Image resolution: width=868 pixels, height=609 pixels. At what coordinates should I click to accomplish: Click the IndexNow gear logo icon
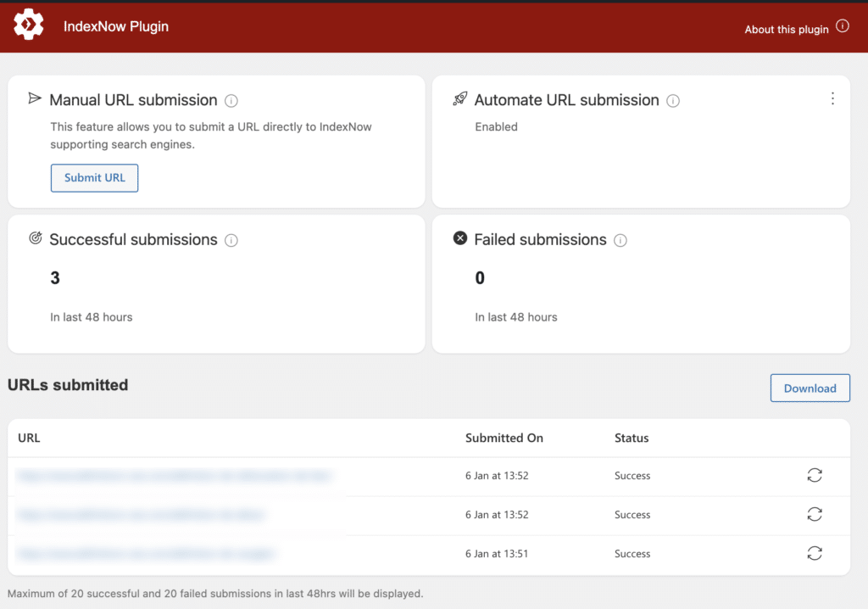point(29,26)
